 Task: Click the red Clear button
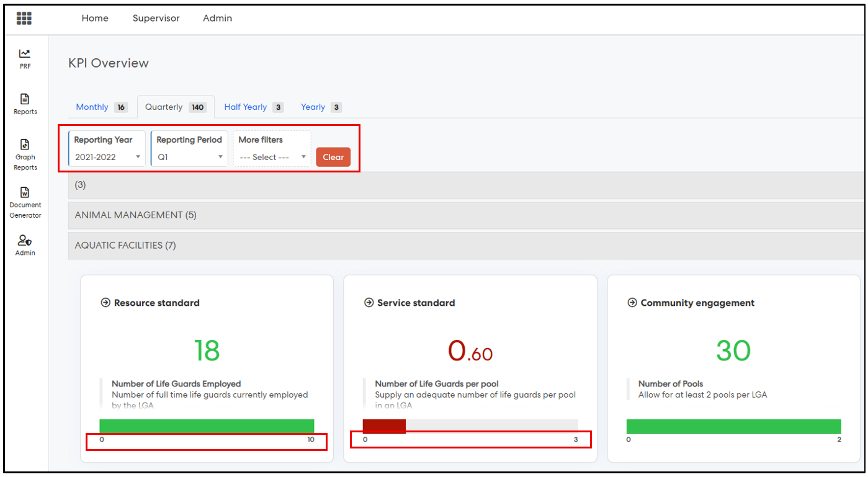(333, 157)
